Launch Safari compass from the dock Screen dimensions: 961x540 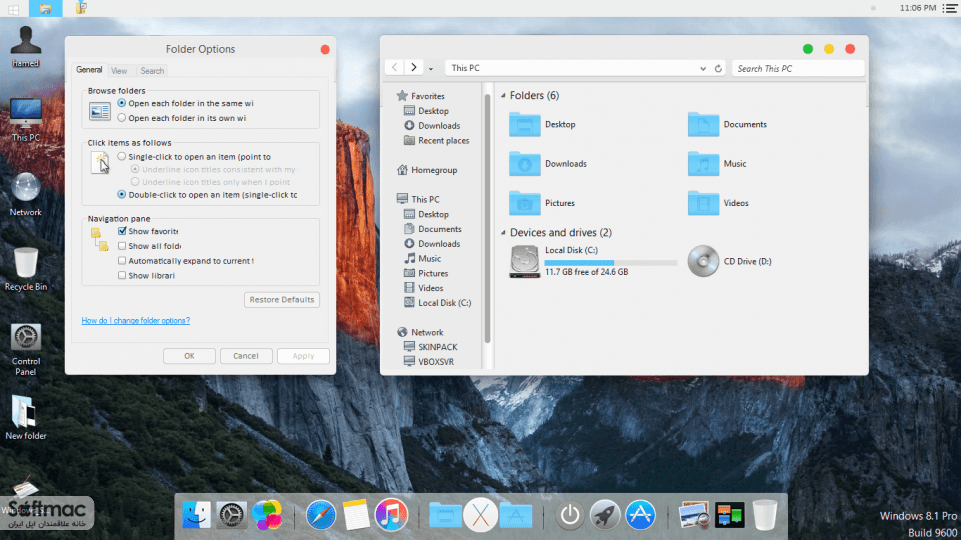pyautogui.click(x=321, y=515)
